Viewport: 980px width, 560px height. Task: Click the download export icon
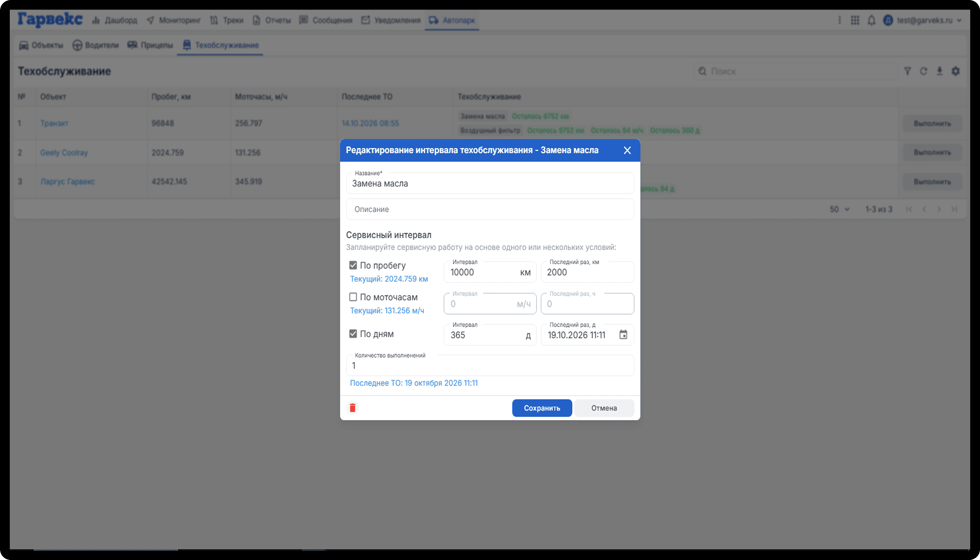click(x=939, y=71)
